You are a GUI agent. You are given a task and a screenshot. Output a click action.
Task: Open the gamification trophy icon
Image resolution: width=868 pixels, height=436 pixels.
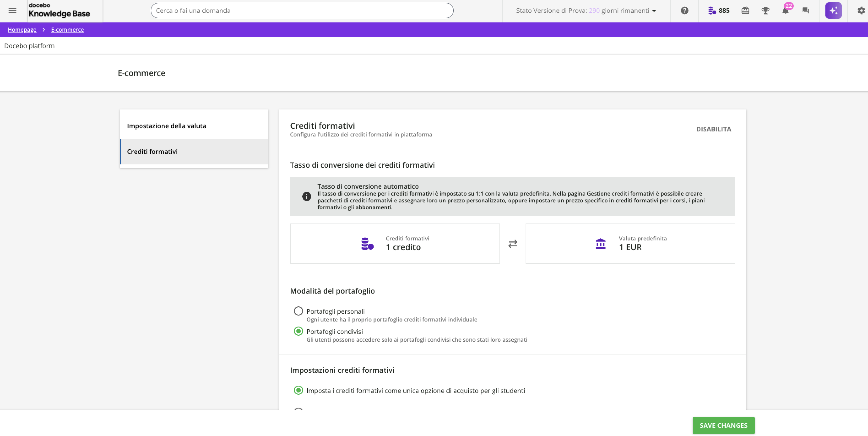tap(765, 11)
